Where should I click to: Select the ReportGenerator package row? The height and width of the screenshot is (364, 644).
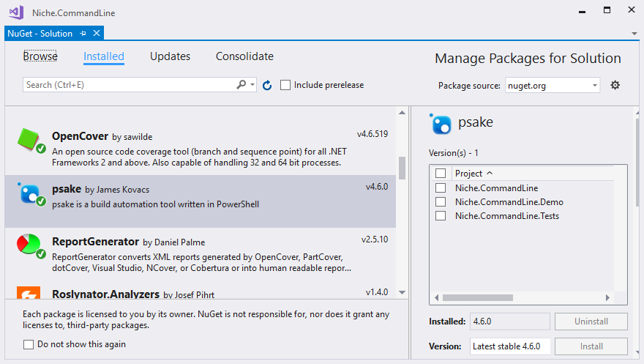point(201,254)
